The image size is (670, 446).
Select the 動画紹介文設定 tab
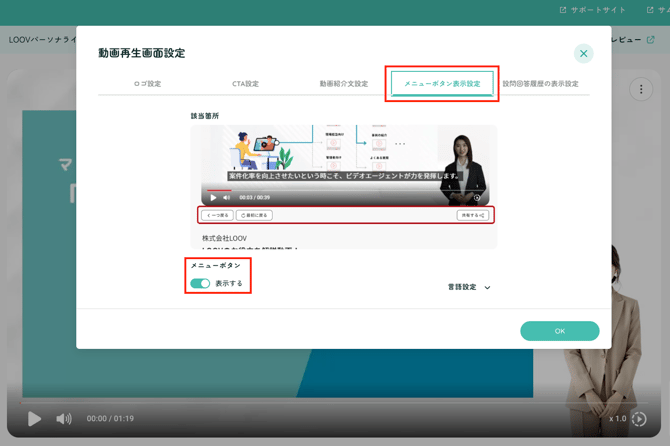[343, 84]
